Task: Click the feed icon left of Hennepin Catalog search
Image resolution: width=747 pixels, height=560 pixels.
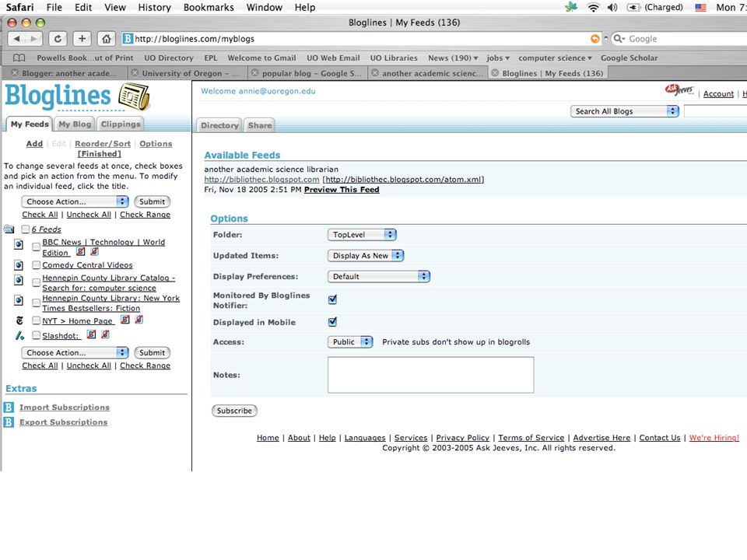Action: (x=19, y=279)
